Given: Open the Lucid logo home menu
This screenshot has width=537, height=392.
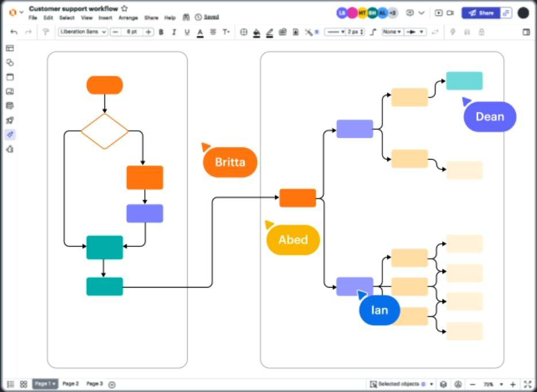Looking at the screenshot, I should (13, 13).
